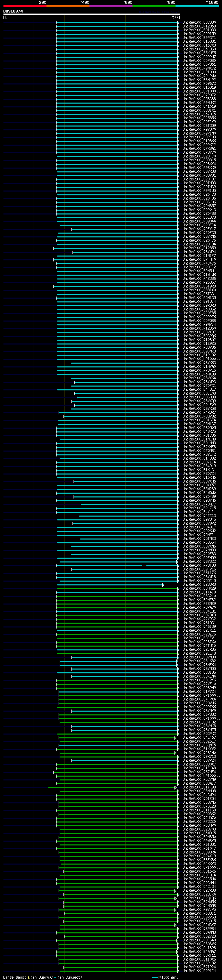Select the UniRef100_C2SR38 label

coord(199,891)
